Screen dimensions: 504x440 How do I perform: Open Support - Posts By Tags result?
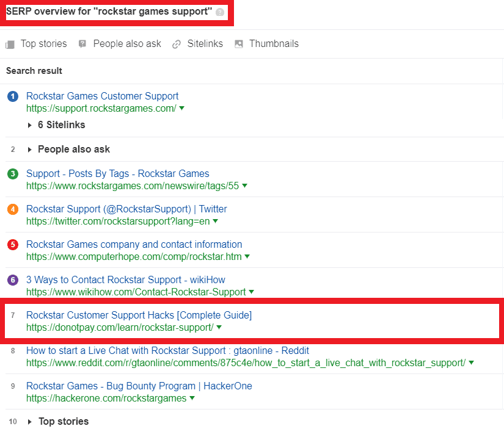118,174
